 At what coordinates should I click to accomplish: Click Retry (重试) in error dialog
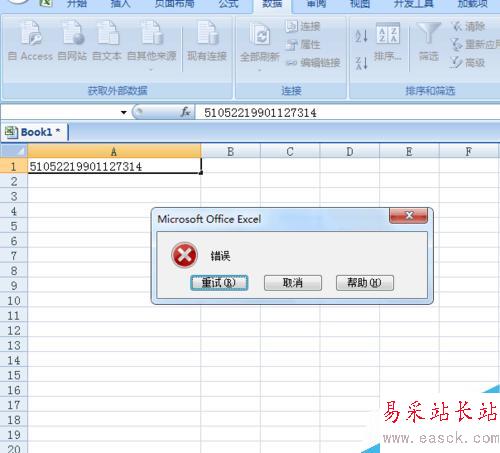(219, 283)
